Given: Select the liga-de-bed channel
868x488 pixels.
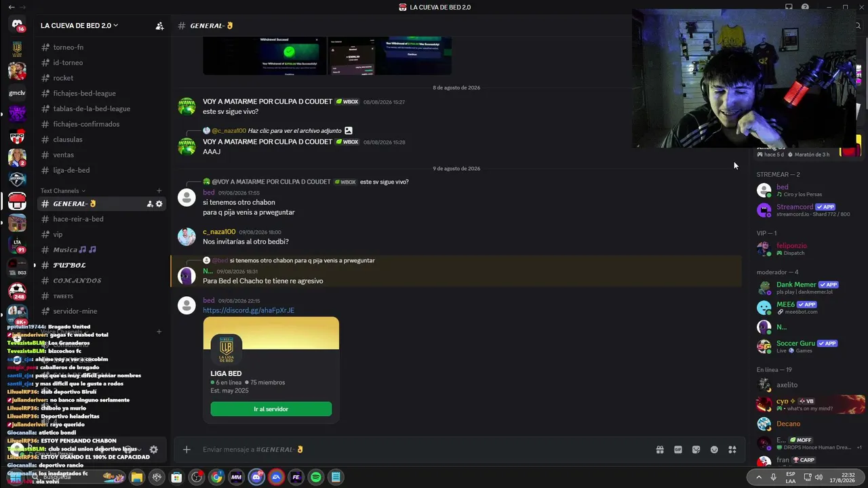Looking at the screenshot, I should (x=100, y=170).
